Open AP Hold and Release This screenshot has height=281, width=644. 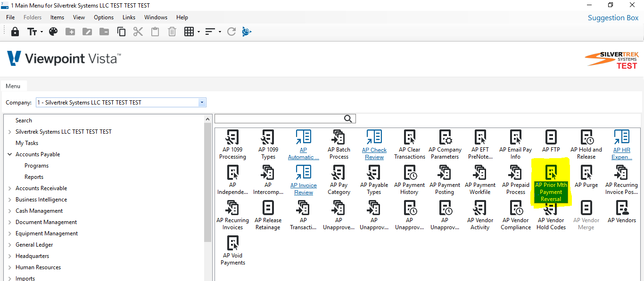point(586,145)
